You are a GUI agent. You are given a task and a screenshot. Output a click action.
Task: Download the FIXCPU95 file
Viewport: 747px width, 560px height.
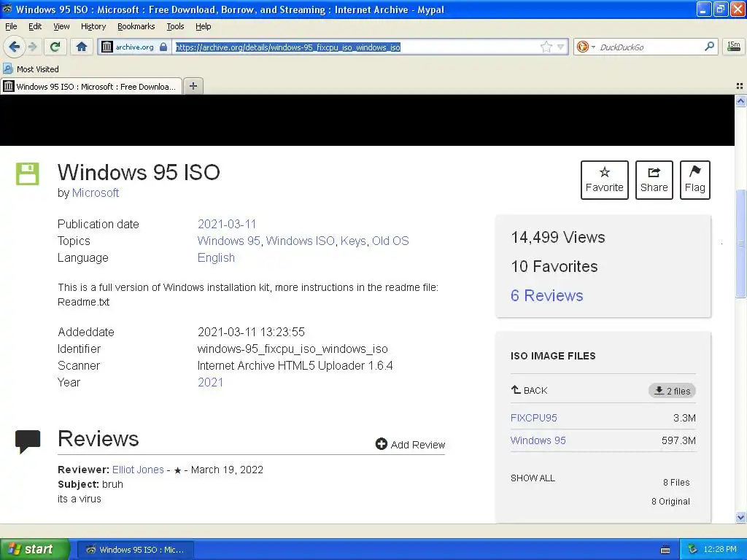coord(533,418)
